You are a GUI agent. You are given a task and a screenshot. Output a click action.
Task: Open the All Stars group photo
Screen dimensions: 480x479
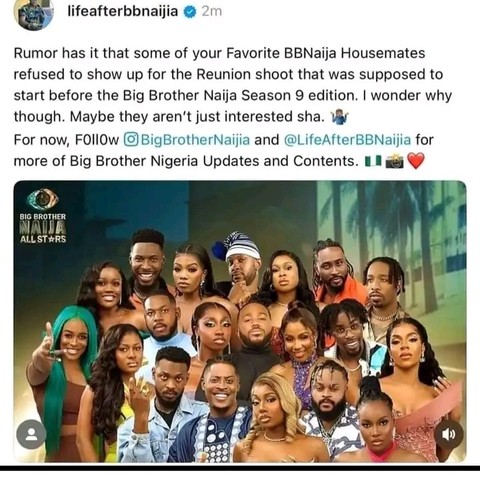240,321
